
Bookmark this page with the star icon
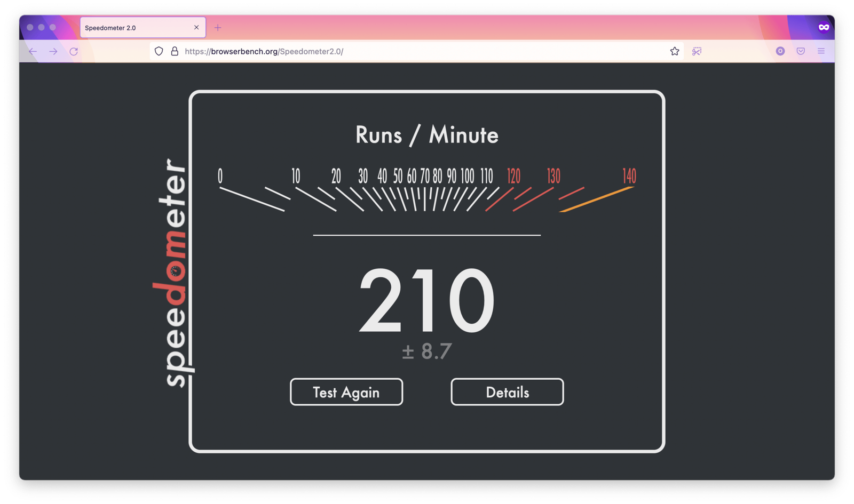pyautogui.click(x=675, y=51)
